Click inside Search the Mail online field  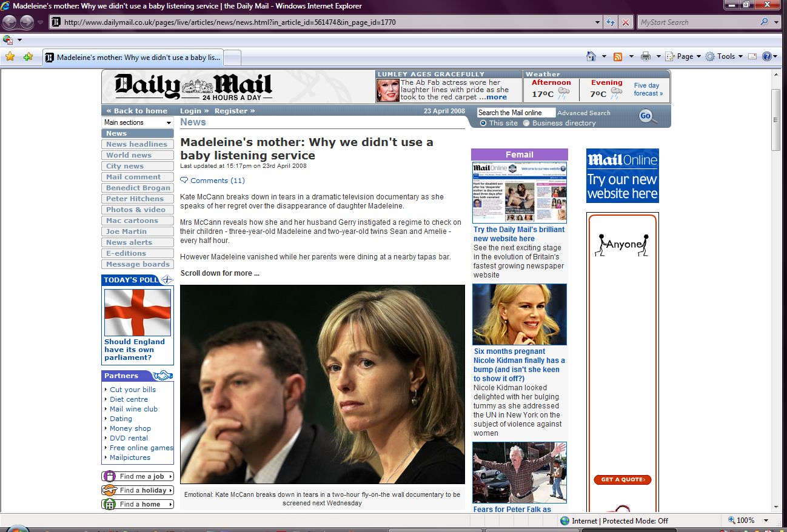coord(515,113)
